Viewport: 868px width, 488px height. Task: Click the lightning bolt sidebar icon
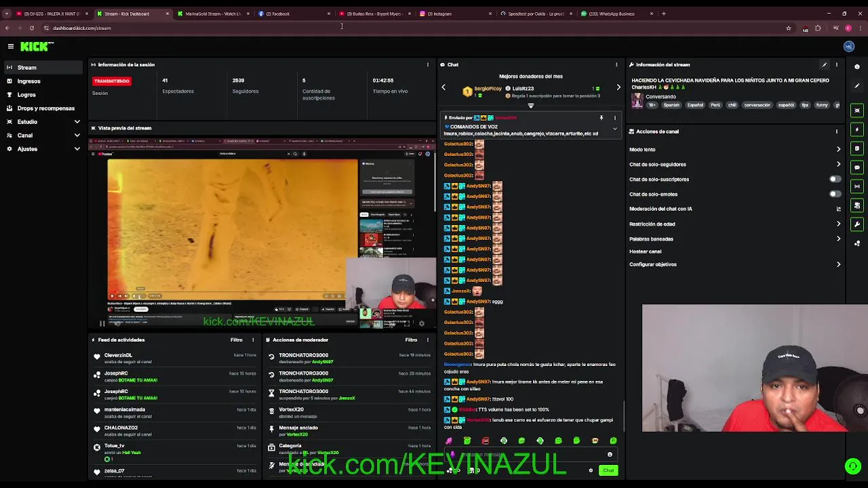[x=857, y=129]
